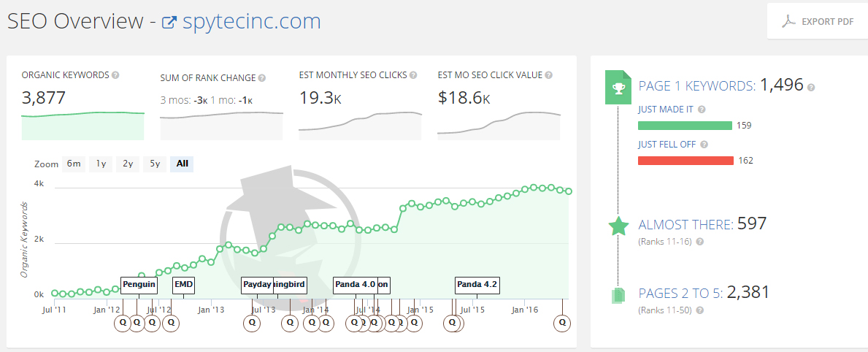
Task: Open help icon next to Sum of Rank Change
Action: click(x=262, y=78)
